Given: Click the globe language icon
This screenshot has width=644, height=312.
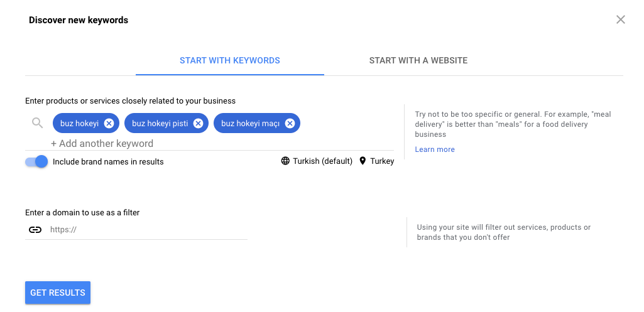Looking at the screenshot, I should [x=285, y=161].
